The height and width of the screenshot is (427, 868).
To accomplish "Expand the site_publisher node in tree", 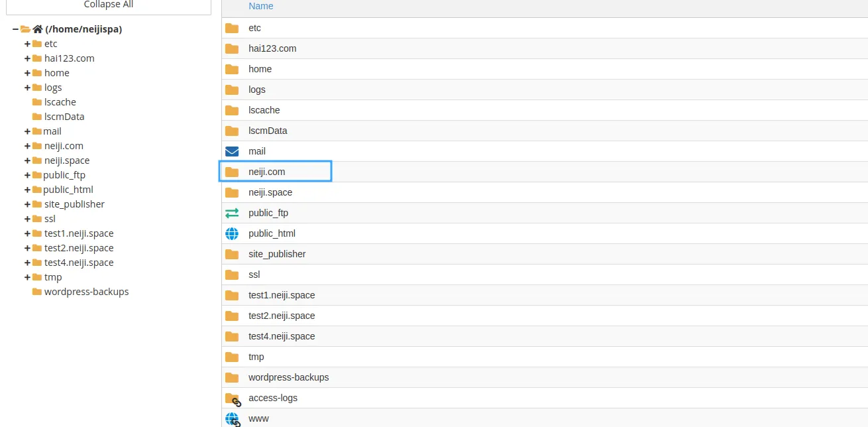I will pyautogui.click(x=27, y=204).
